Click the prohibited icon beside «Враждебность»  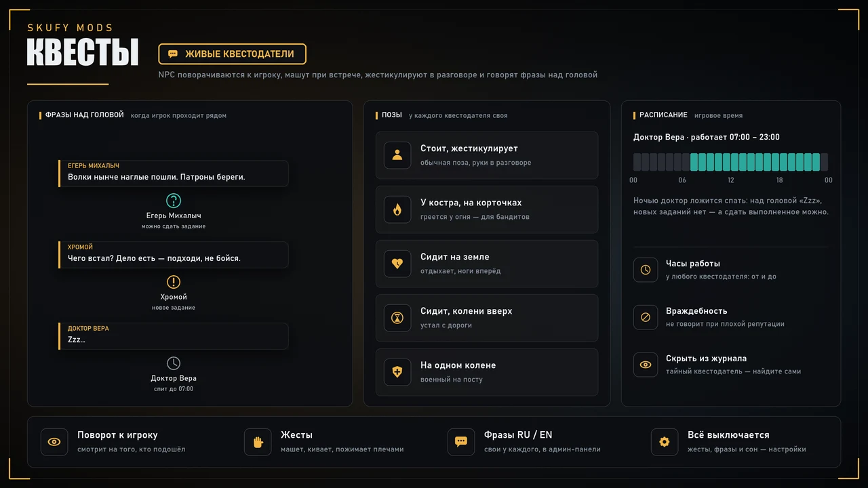point(646,317)
